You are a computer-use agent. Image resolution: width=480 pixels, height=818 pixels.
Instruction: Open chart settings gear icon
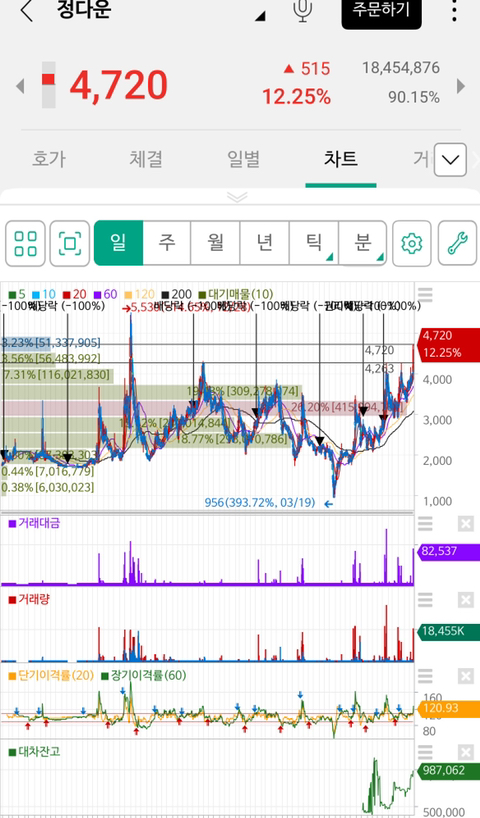pyautogui.click(x=412, y=244)
